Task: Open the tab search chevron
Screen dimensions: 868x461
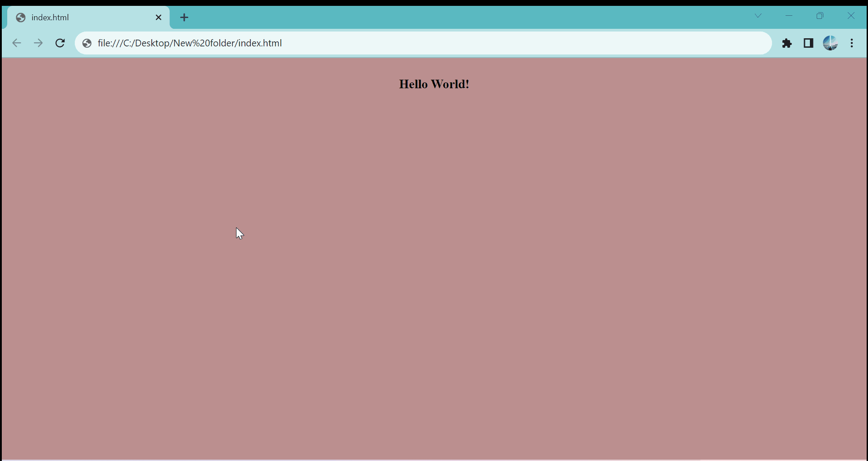Action: 758,16
